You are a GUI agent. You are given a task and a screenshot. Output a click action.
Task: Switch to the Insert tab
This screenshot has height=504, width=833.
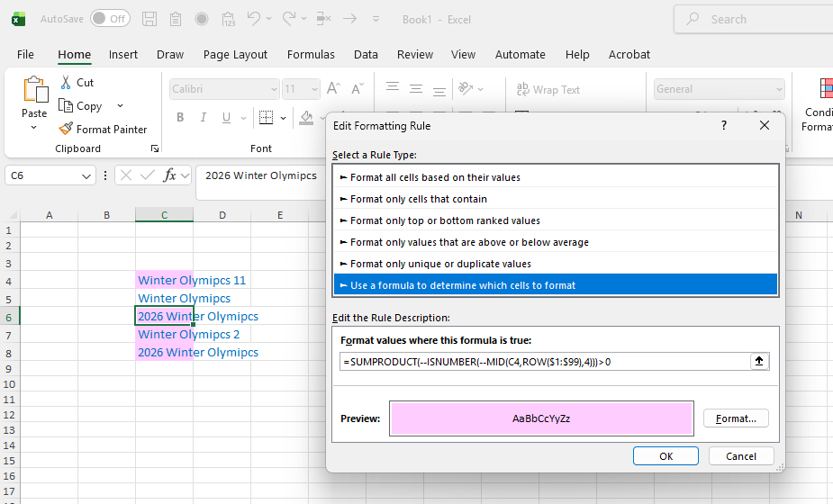pyautogui.click(x=123, y=54)
